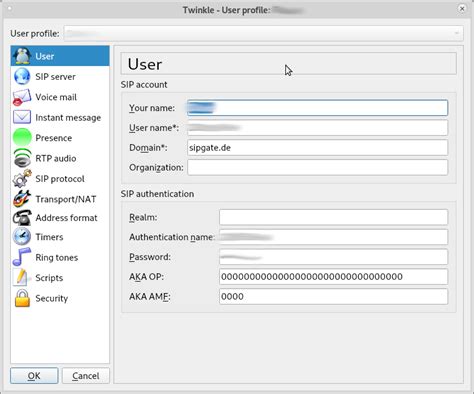Click the Instant message envelope icon
474x394 pixels.
click(22, 117)
